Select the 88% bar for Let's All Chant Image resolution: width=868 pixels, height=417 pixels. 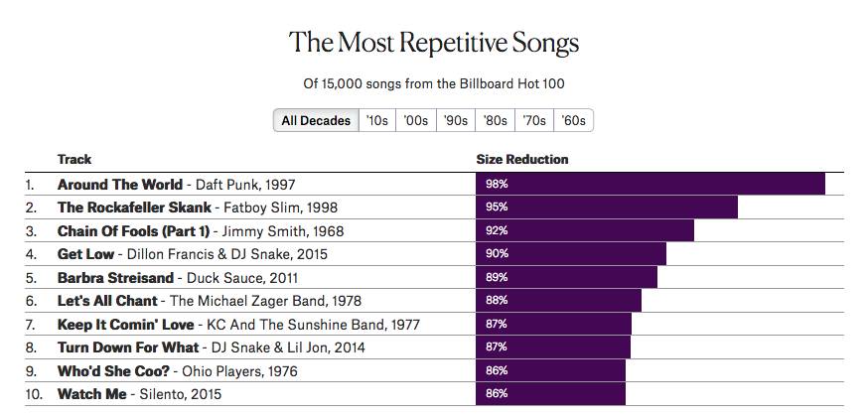(x=559, y=301)
